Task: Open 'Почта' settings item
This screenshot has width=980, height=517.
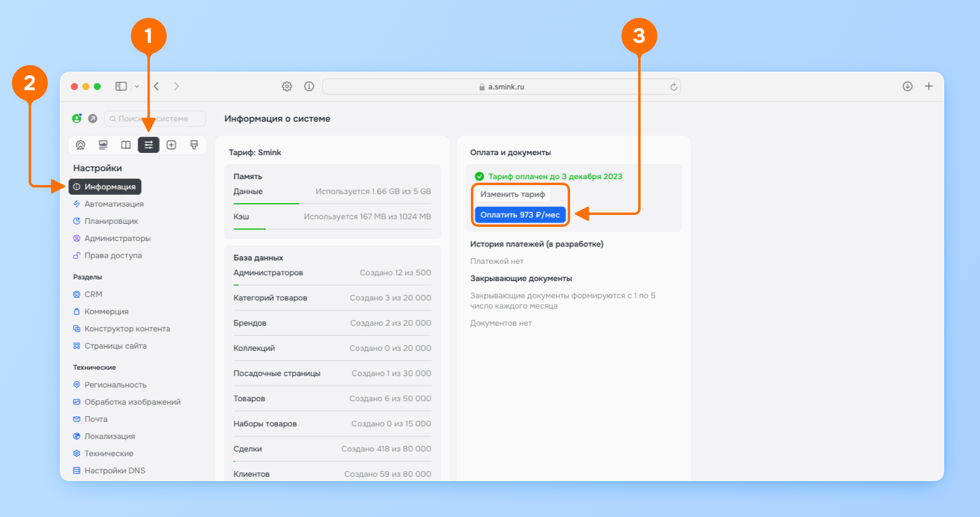Action: point(90,420)
